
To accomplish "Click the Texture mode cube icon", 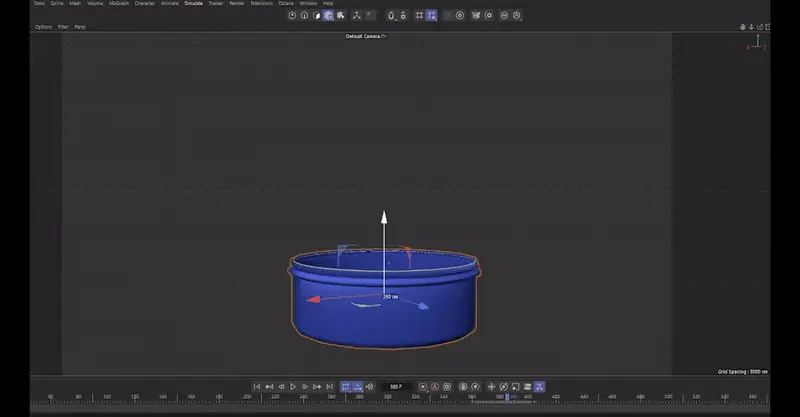I will pos(341,15).
